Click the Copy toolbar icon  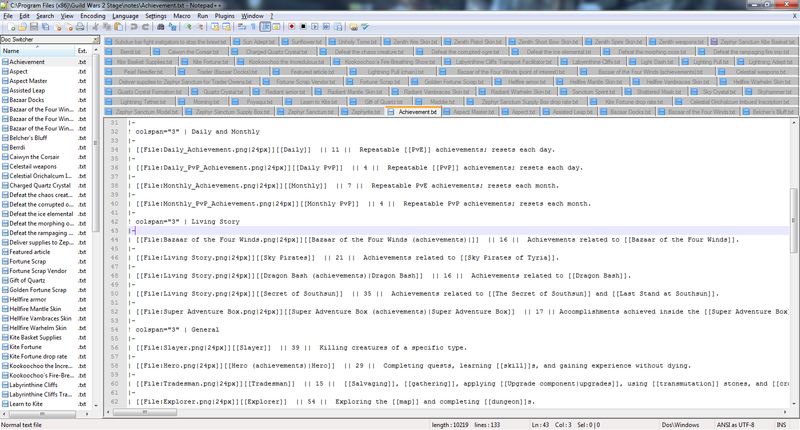point(107,27)
